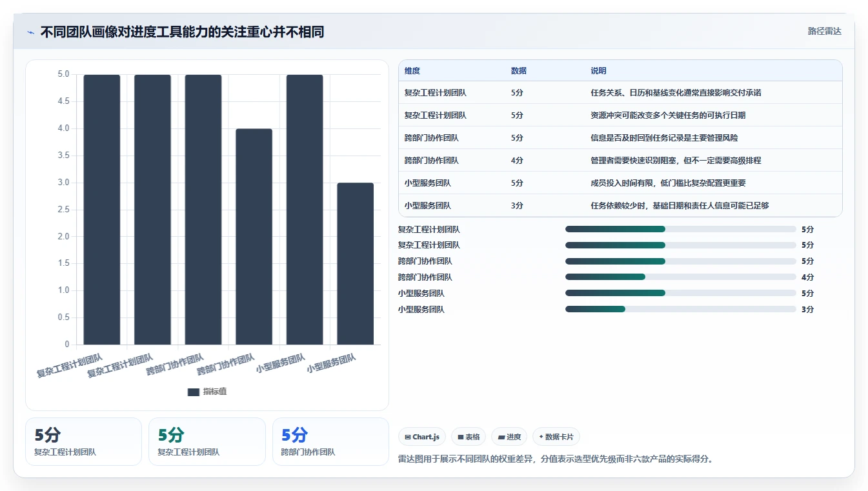Select the 小型服务团队 chart bar reaching 3.0

tap(355, 263)
